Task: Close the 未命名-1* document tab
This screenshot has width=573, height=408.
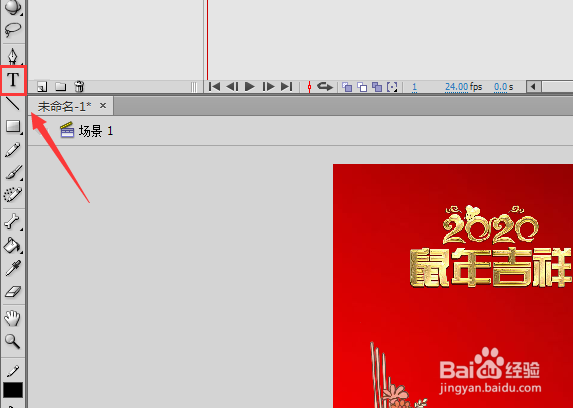Action: pyautogui.click(x=103, y=106)
